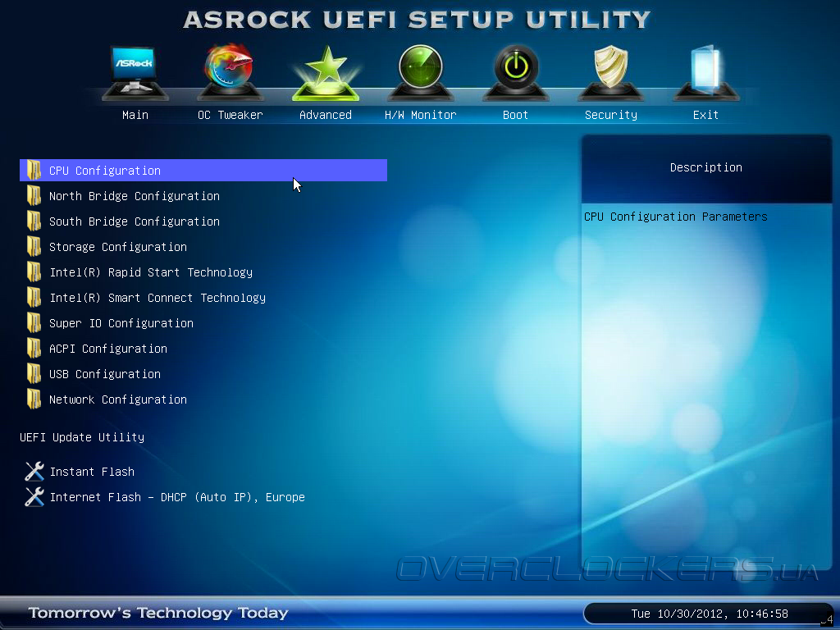Open Network Configuration submenu
Screen dimensions: 840x630
pos(118,399)
